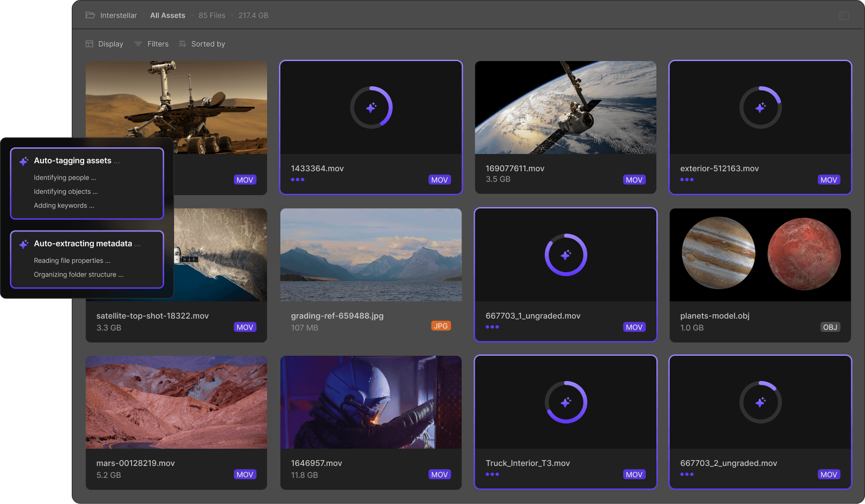Viewport: 865px width, 504px height.
Task: Select Truck_Interior_T3.mov file name
Action: coord(528,463)
